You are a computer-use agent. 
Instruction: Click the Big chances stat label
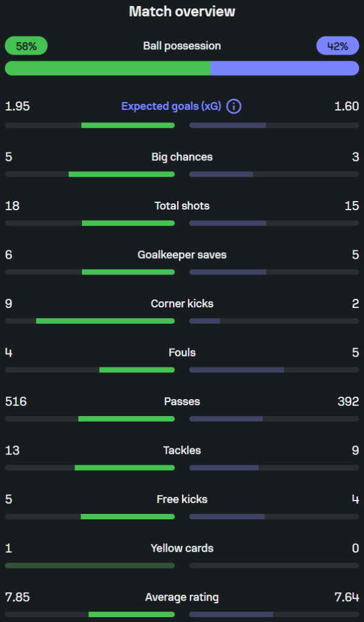click(x=182, y=157)
